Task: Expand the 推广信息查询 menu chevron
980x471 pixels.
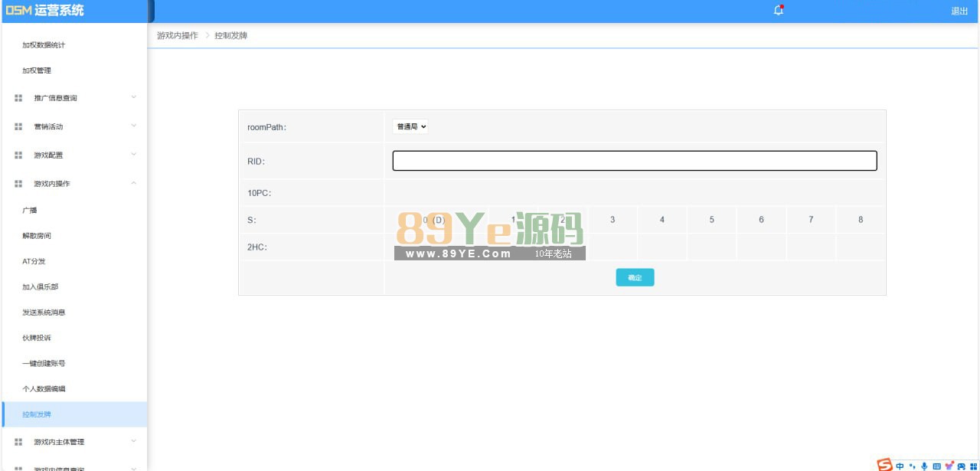Action: coord(133,97)
